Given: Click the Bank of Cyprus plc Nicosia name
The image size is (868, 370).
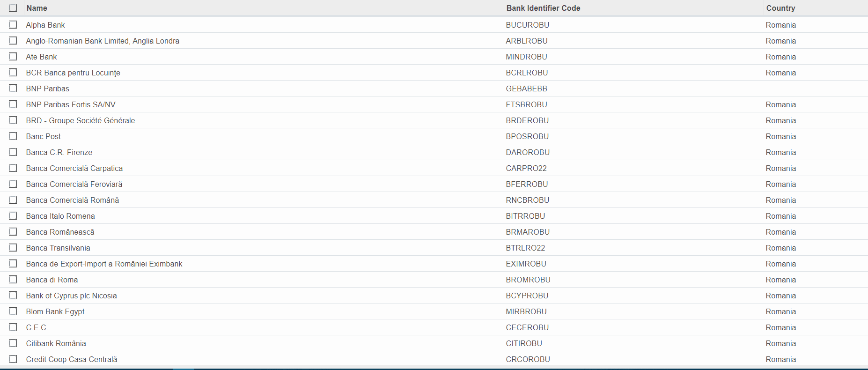Looking at the screenshot, I should (72, 296).
